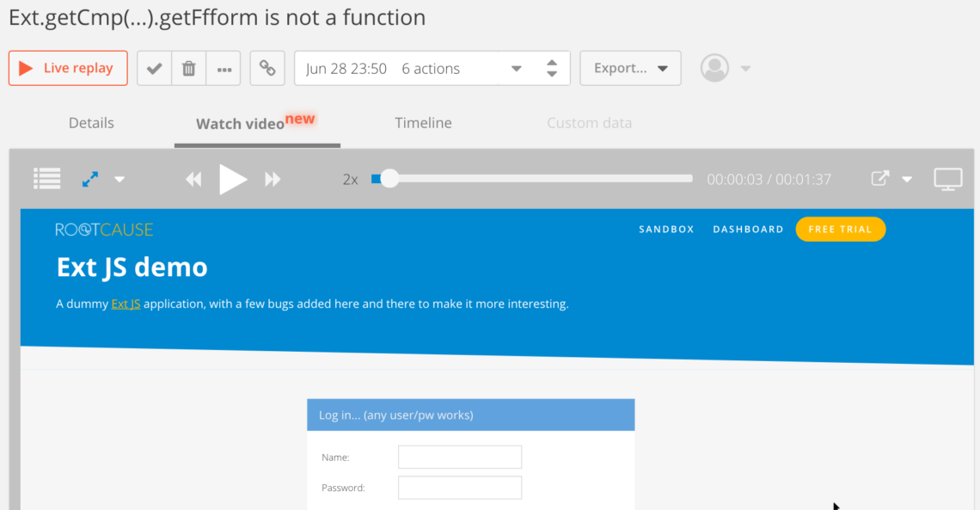Image resolution: width=980 pixels, height=510 pixels.
Task: Open the list view icon in player
Action: (x=46, y=179)
